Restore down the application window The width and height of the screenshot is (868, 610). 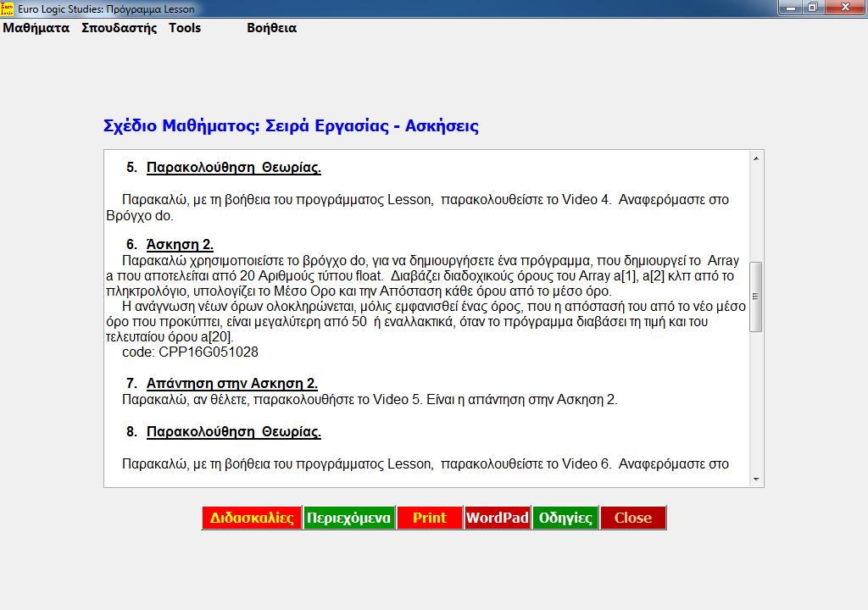click(x=813, y=8)
